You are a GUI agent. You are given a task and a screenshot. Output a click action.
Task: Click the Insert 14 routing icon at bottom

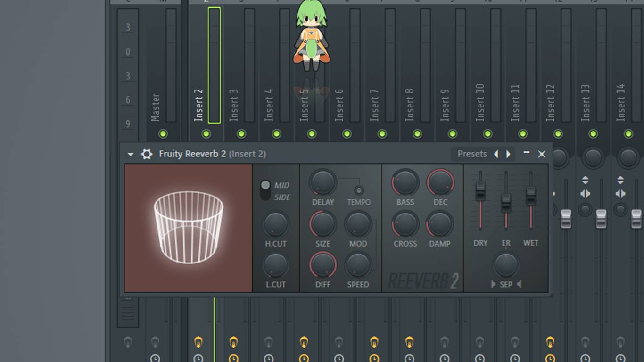(620, 342)
